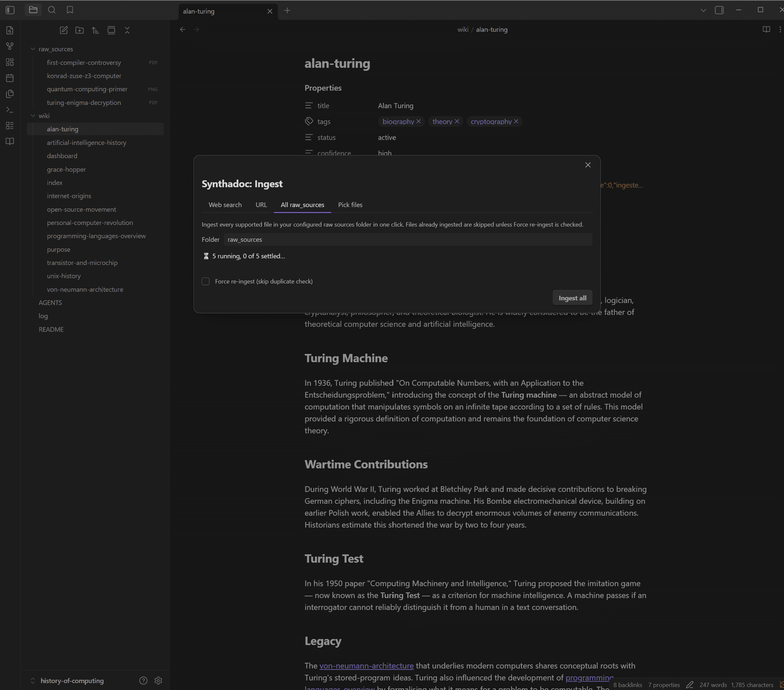Change sort order icon in file explorer
Screen dimensions: 784x690
pos(96,30)
